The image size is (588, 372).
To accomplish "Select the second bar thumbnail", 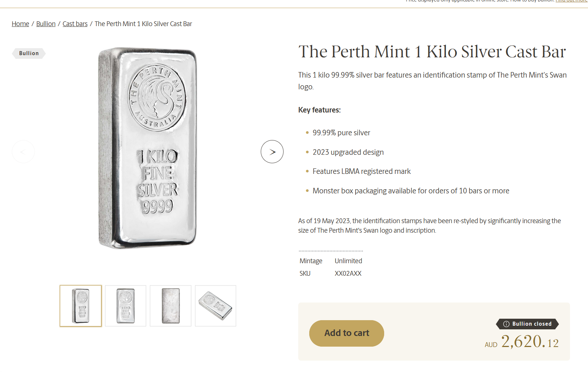I will (x=126, y=306).
